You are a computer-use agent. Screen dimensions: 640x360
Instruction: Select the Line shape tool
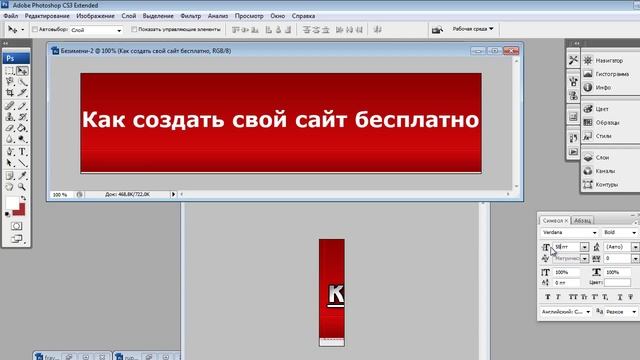point(22,163)
